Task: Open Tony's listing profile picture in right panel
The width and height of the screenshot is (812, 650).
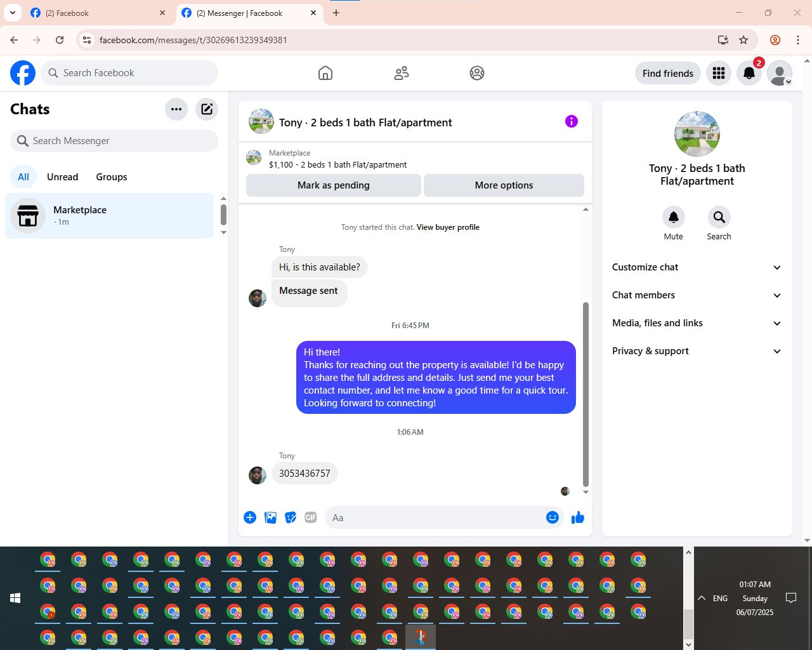Action: [697, 134]
